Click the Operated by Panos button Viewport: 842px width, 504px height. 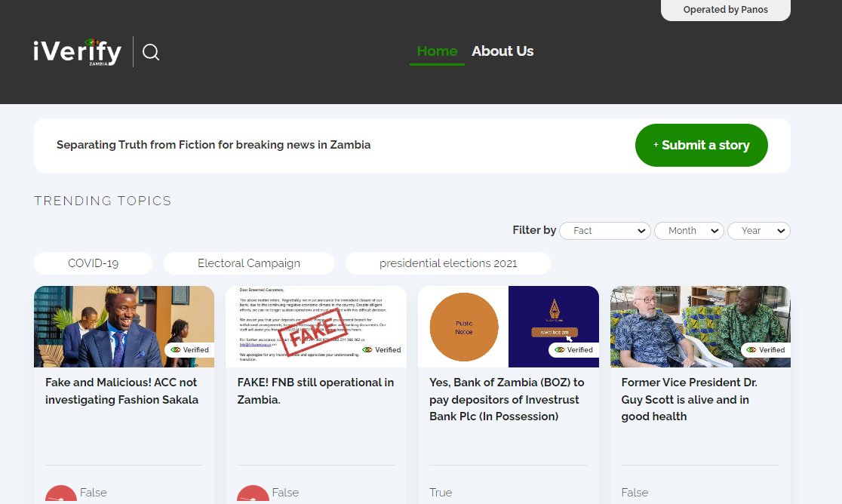[x=726, y=10]
